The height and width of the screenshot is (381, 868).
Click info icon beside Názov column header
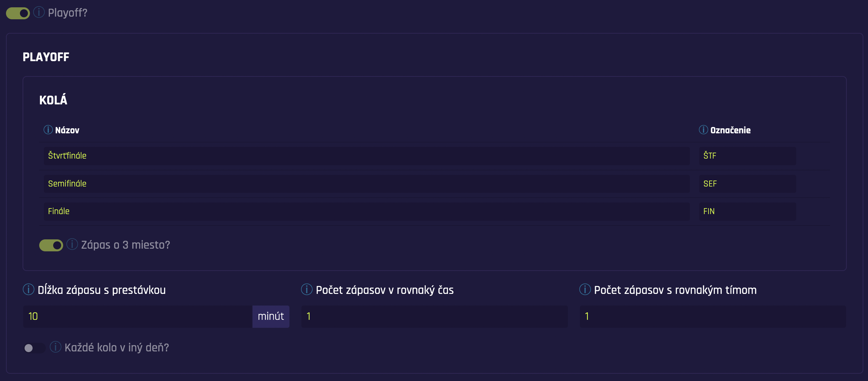pyautogui.click(x=48, y=130)
